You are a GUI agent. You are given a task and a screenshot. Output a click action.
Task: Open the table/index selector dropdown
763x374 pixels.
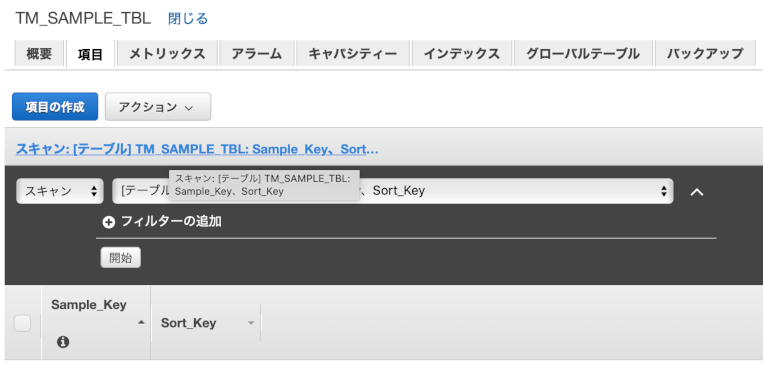click(393, 191)
